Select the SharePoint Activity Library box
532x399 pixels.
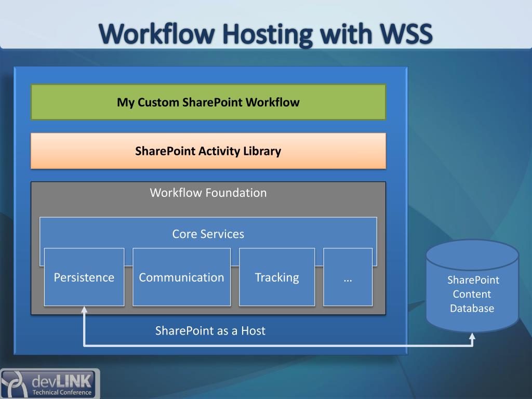point(208,151)
